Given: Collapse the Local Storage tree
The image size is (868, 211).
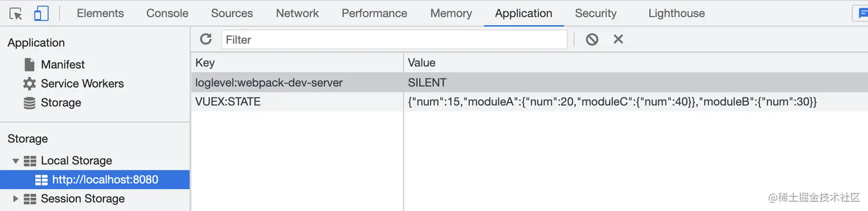Looking at the screenshot, I should point(15,161).
